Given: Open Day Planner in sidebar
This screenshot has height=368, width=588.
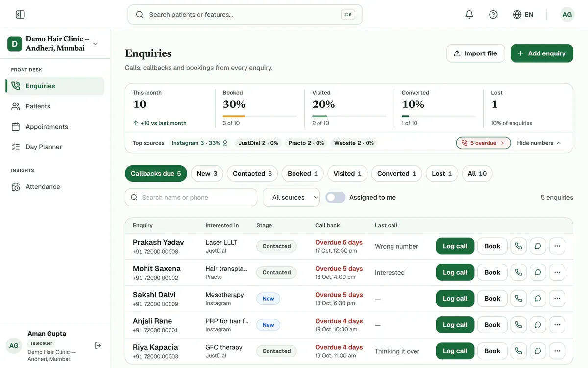Looking at the screenshot, I should (55, 147).
